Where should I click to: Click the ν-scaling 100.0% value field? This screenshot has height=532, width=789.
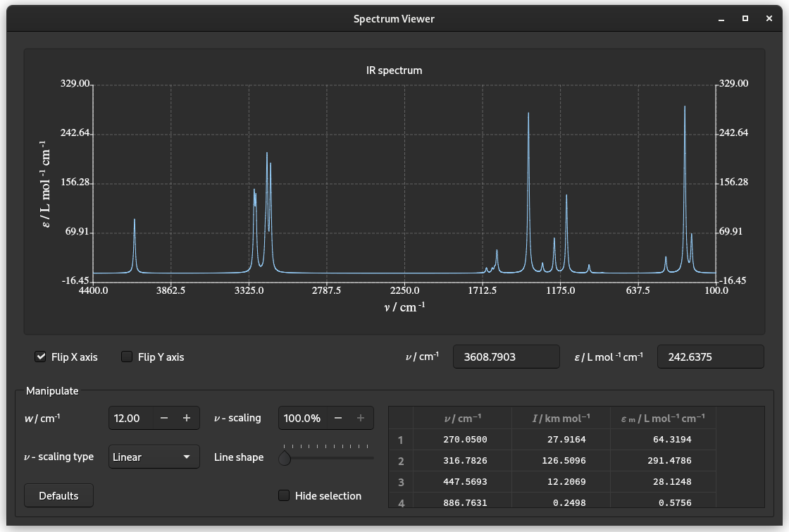pyautogui.click(x=303, y=419)
